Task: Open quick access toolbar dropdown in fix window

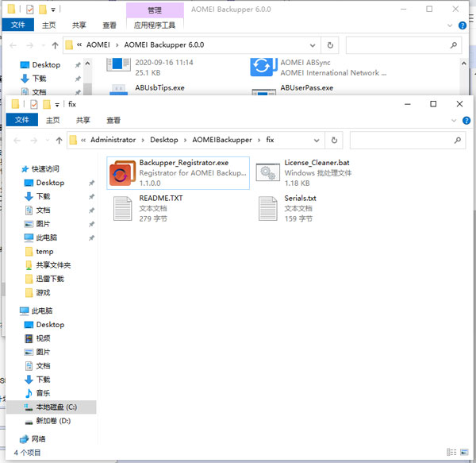Action: (57, 105)
